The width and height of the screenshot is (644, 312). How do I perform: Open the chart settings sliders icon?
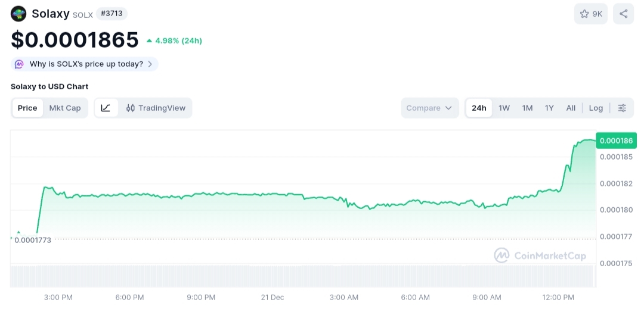(x=622, y=108)
